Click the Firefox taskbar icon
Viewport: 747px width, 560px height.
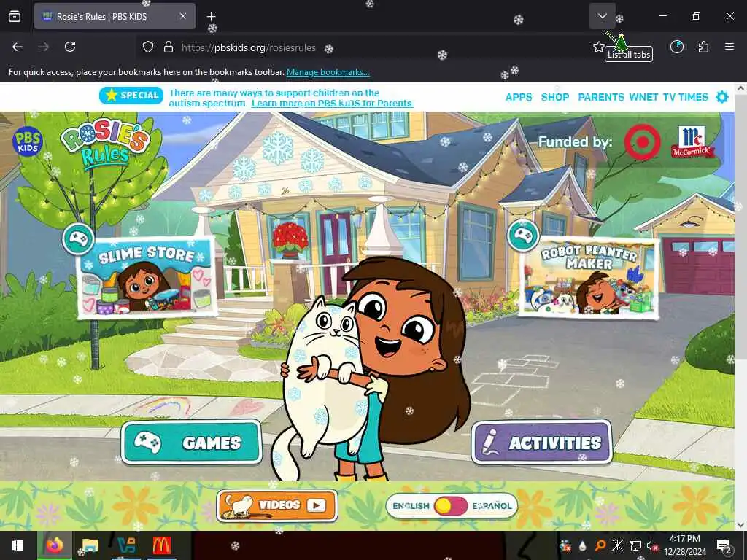tap(54, 545)
